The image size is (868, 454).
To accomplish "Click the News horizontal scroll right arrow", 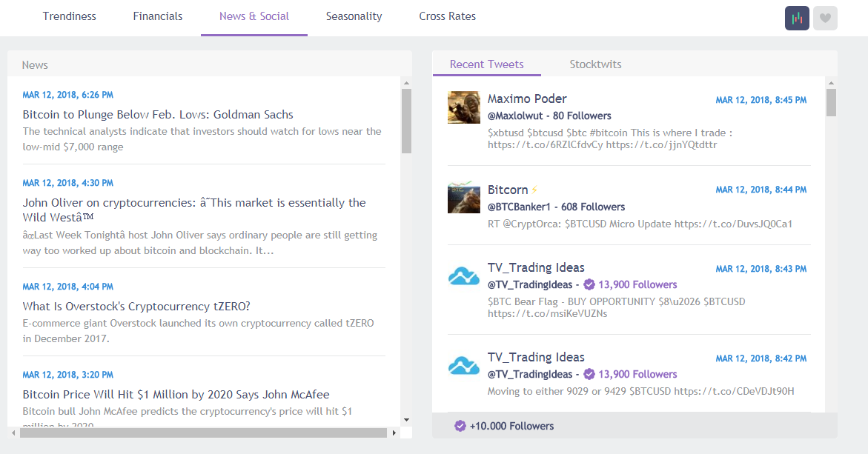I will (x=394, y=433).
